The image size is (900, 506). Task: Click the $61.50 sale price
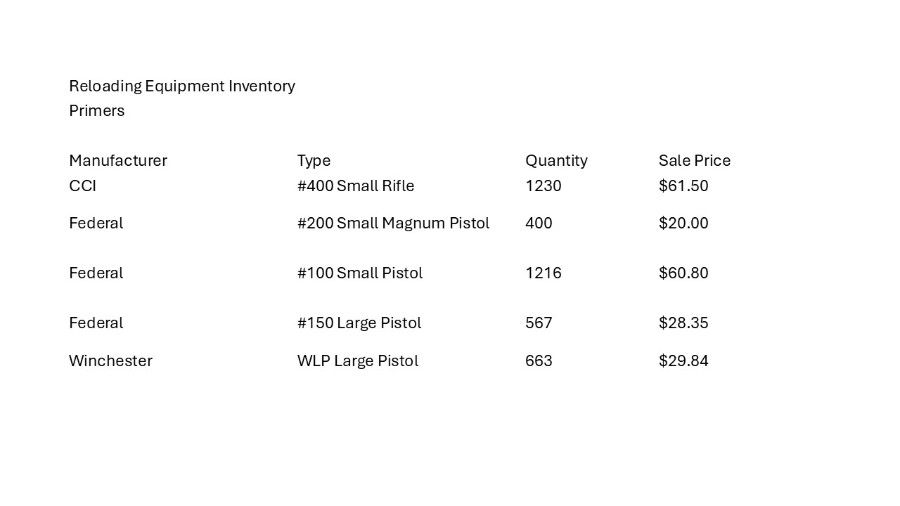point(683,186)
